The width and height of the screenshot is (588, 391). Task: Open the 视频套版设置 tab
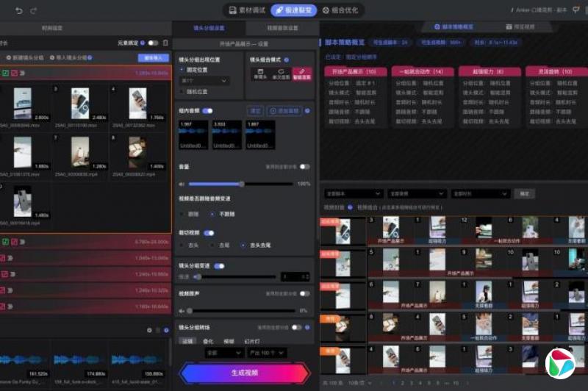[x=282, y=28]
